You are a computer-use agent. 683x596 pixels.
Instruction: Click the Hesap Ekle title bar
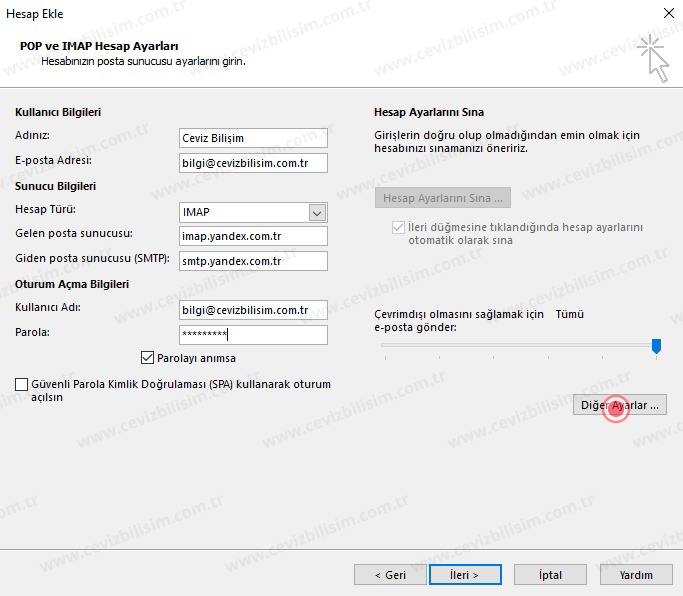[300, 14]
